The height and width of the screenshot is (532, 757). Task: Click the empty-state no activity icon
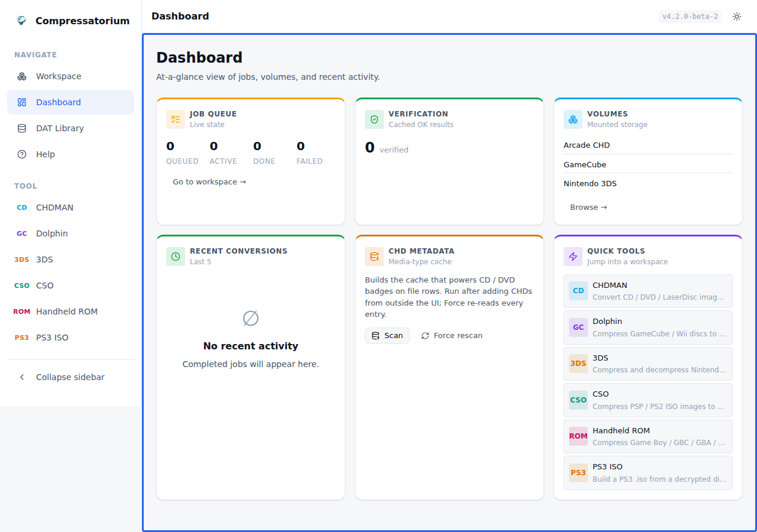[251, 319]
